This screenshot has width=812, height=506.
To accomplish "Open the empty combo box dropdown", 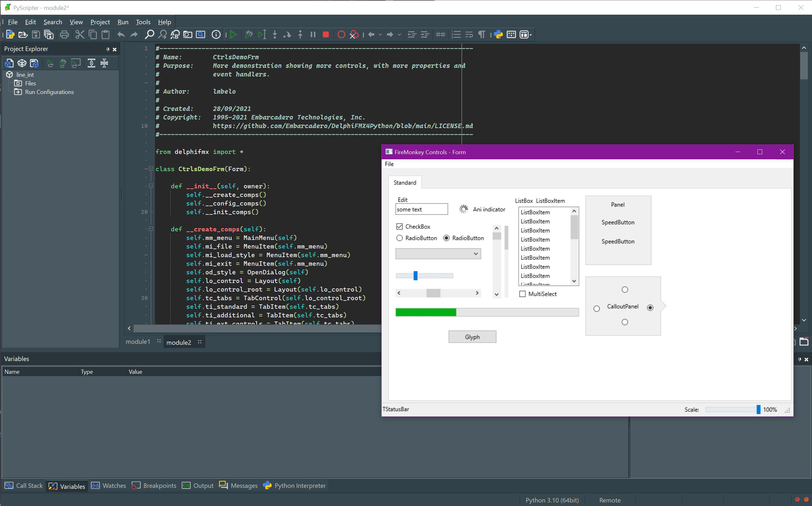I will 475,254.
